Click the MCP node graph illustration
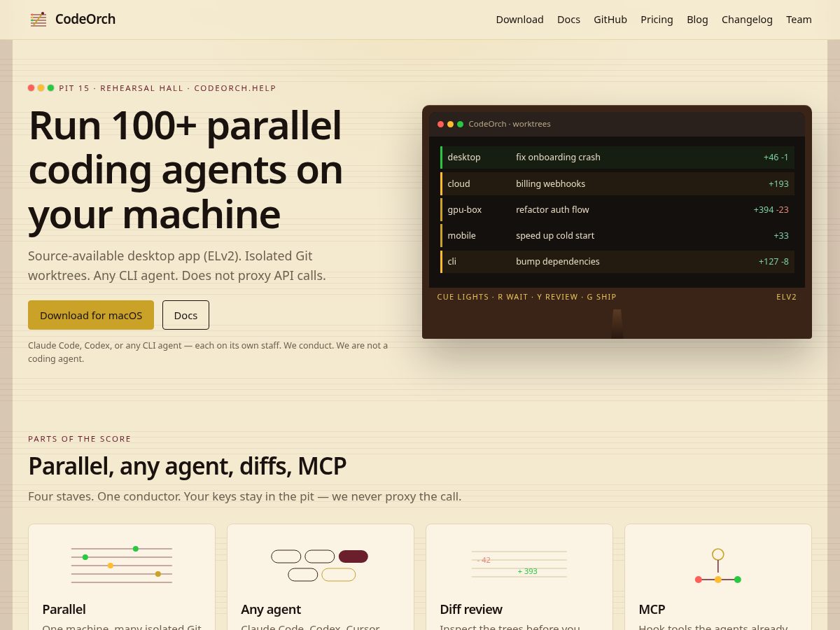Screen dimensions: 840x630 pyautogui.click(x=717, y=566)
